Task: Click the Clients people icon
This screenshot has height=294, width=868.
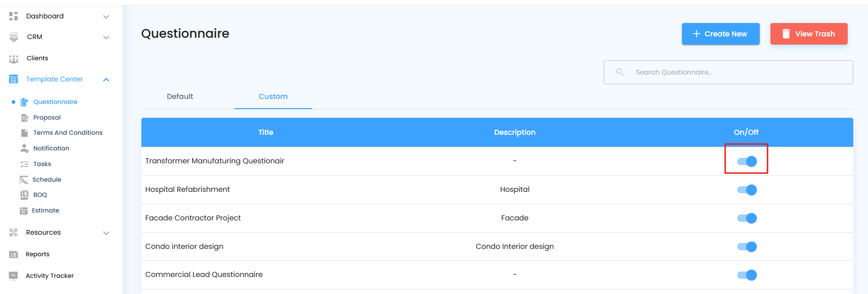Action: tap(14, 58)
